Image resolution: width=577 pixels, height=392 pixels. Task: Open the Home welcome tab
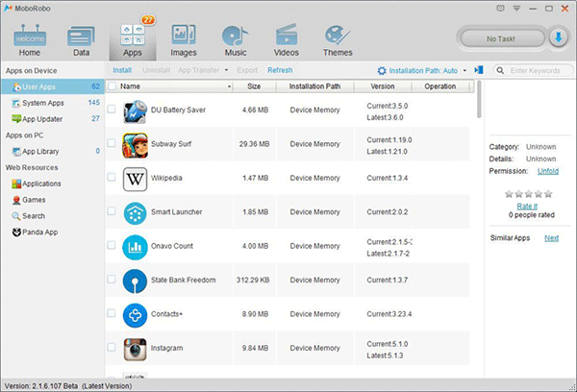30,40
